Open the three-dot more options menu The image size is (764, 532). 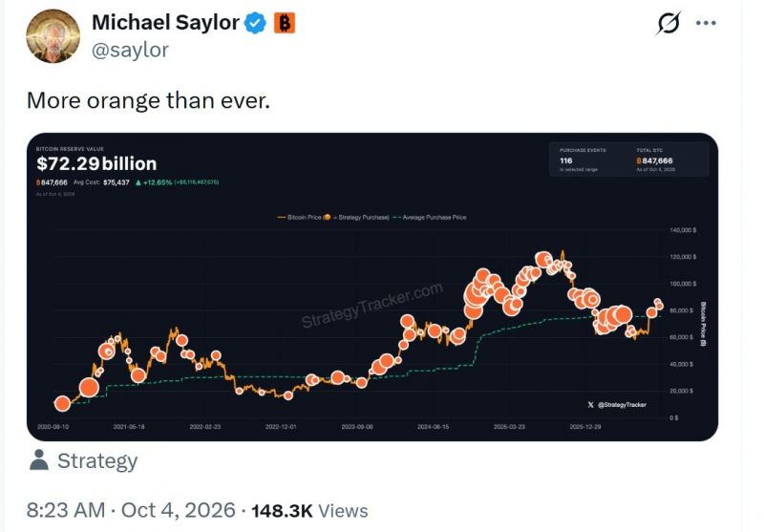(x=706, y=23)
